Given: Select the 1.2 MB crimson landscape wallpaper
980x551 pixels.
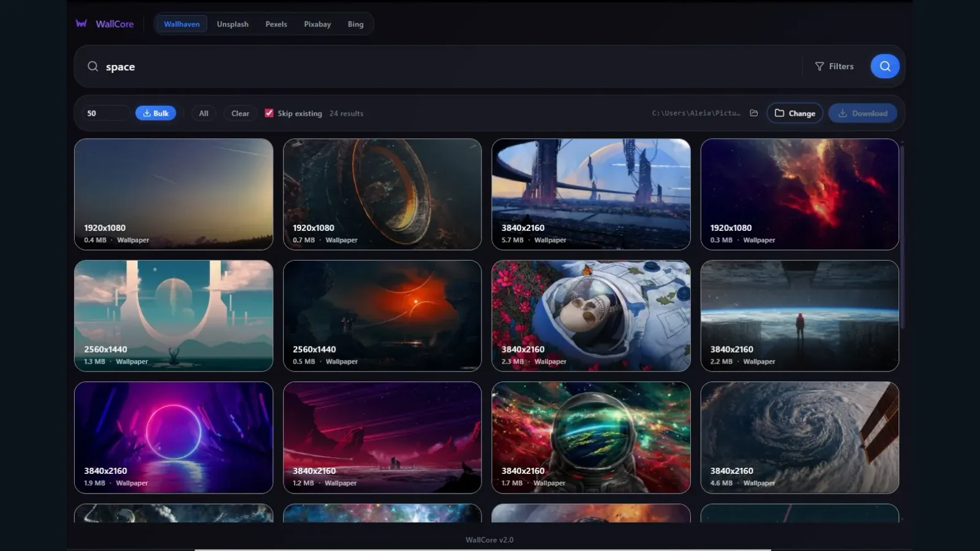Looking at the screenshot, I should pos(382,438).
